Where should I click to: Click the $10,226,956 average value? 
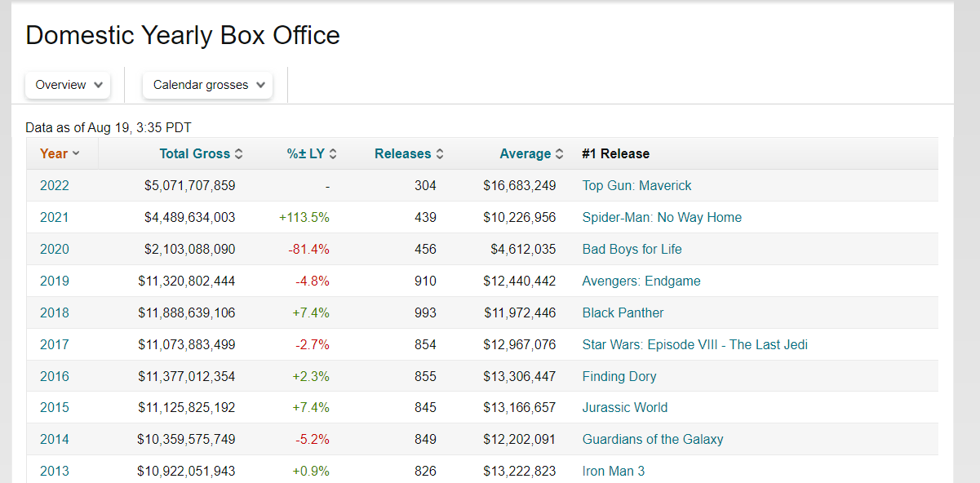pyautogui.click(x=520, y=217)
